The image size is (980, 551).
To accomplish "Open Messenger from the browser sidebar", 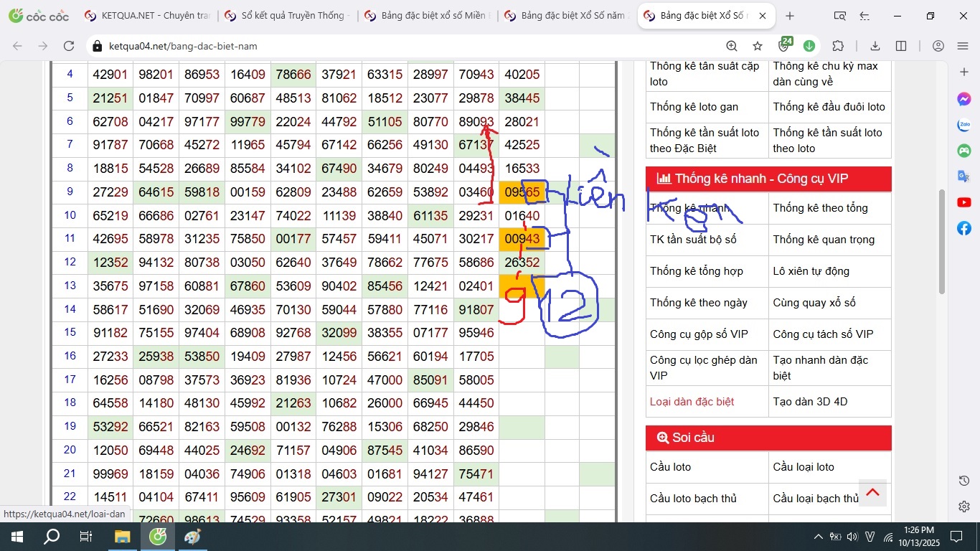I will pyautogui.click(x=964, y=99).
